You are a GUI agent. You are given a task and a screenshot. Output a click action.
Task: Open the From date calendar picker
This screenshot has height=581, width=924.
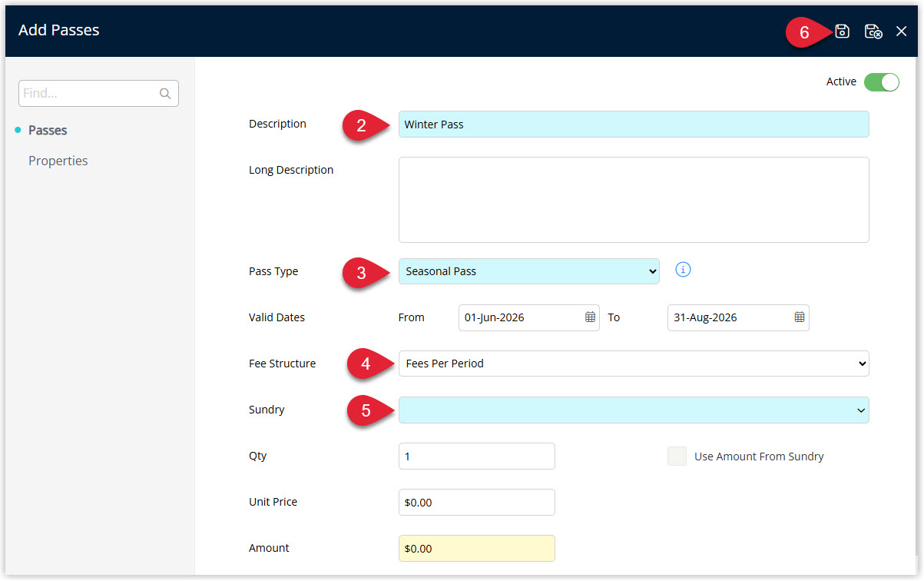tap(590, 317)
